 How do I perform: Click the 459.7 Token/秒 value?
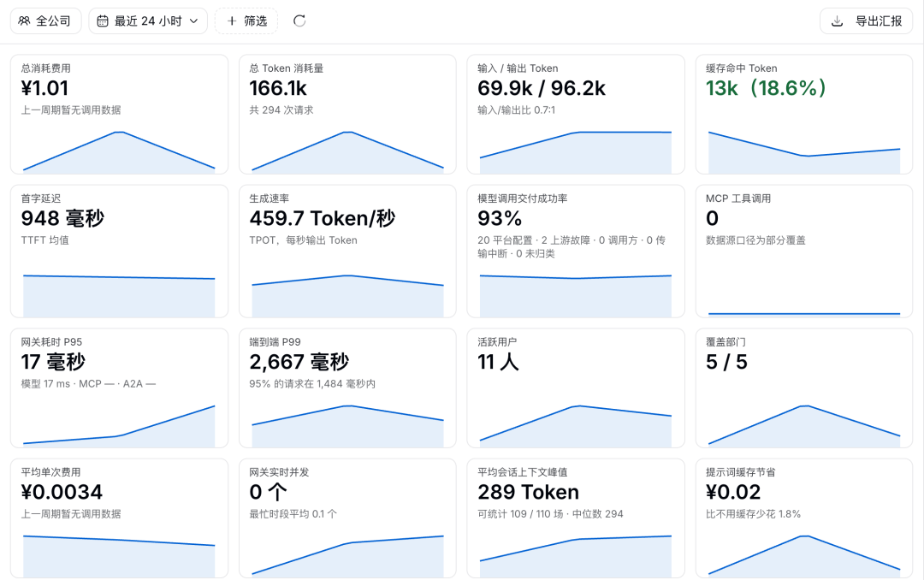click(x=323, y=219)
